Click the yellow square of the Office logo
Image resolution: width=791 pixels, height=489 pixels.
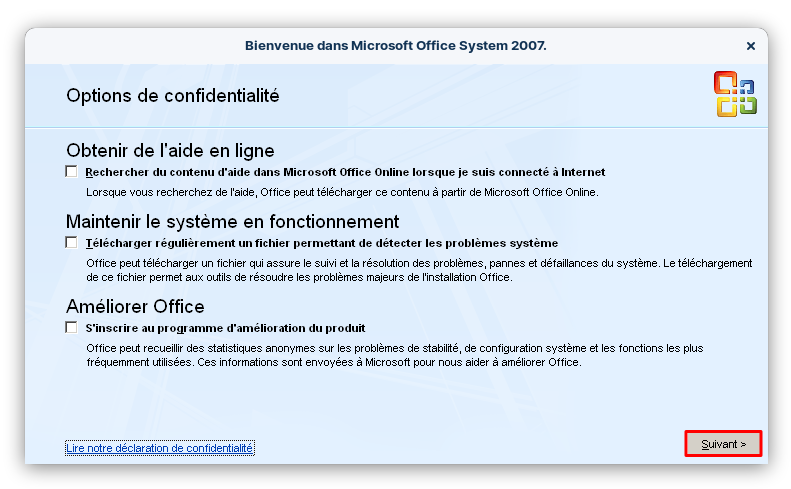pyautogui.click(x=727, y=107)
